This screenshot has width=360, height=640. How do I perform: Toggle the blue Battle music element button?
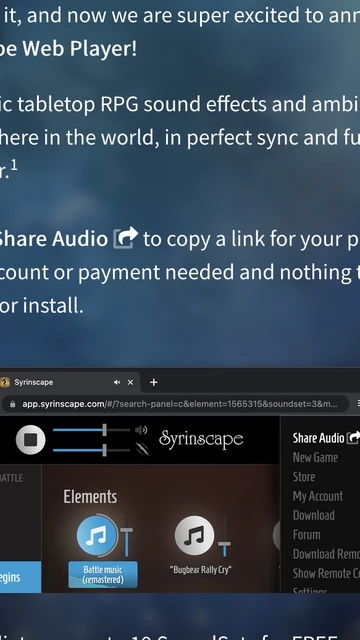point(96,536)
